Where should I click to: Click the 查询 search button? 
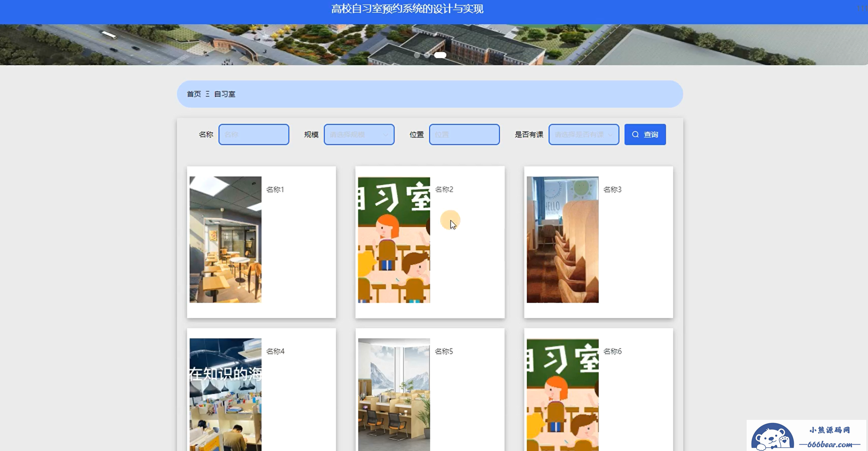[x=645, y=134]
